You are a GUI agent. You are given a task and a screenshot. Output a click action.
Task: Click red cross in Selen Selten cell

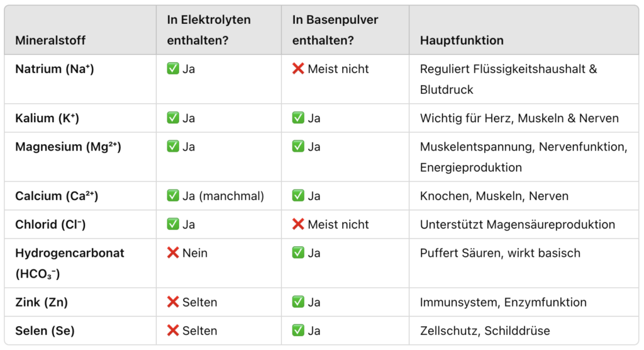point(173,330)
